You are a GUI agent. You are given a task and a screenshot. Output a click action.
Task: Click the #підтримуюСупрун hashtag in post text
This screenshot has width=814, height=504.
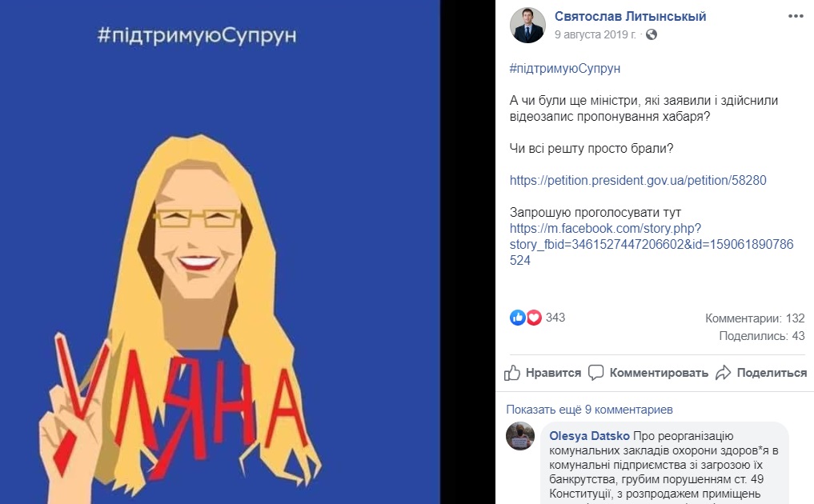(x=565, y=69)
